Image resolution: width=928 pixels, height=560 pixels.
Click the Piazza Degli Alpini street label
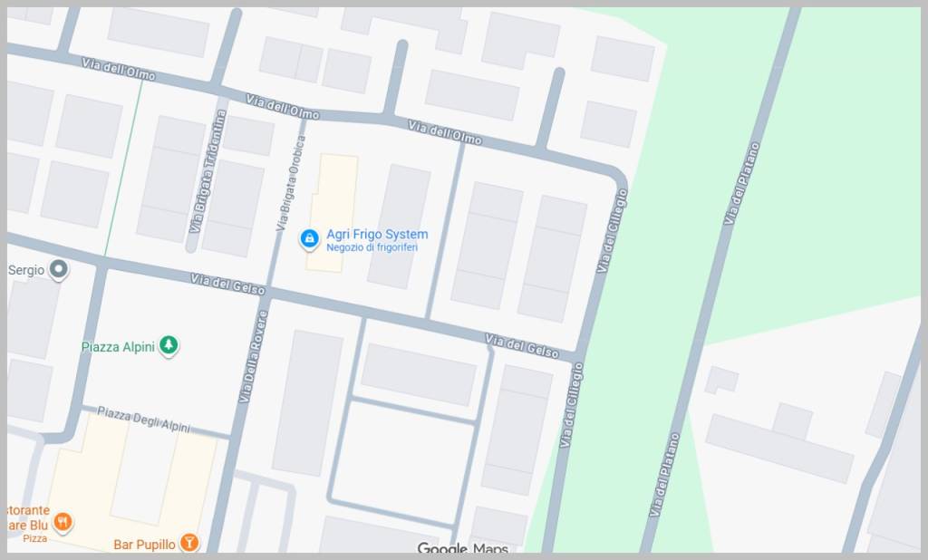[144, 420]
